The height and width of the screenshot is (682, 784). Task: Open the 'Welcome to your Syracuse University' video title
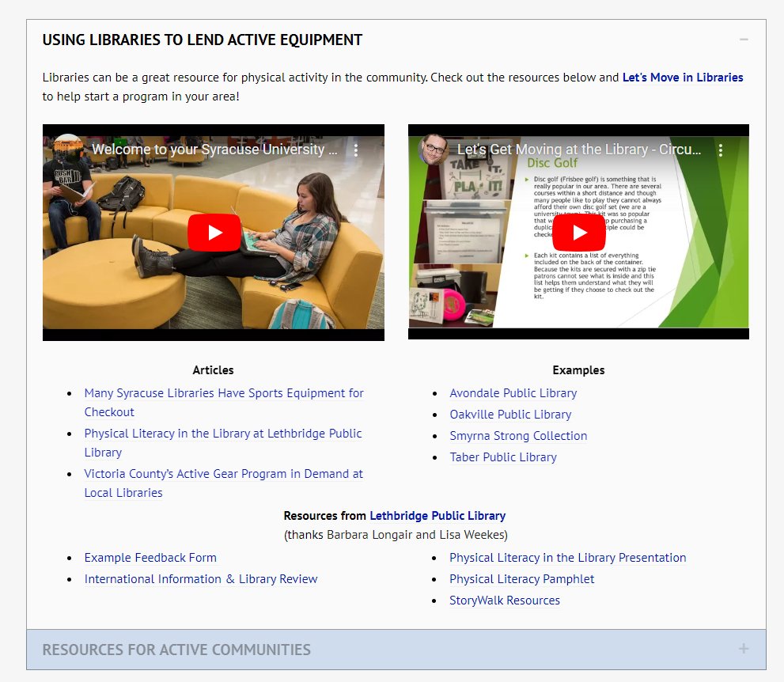214,150
